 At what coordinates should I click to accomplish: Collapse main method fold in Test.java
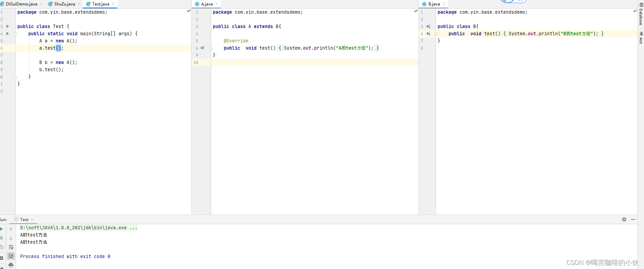(x=15, y=34)
